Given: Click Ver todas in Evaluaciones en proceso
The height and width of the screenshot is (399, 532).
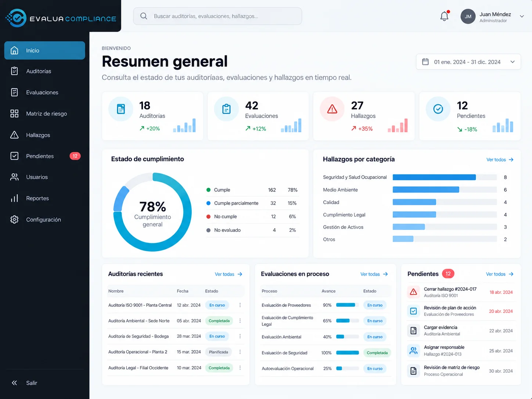Looking at the screenshot, I should coord(374,274).
